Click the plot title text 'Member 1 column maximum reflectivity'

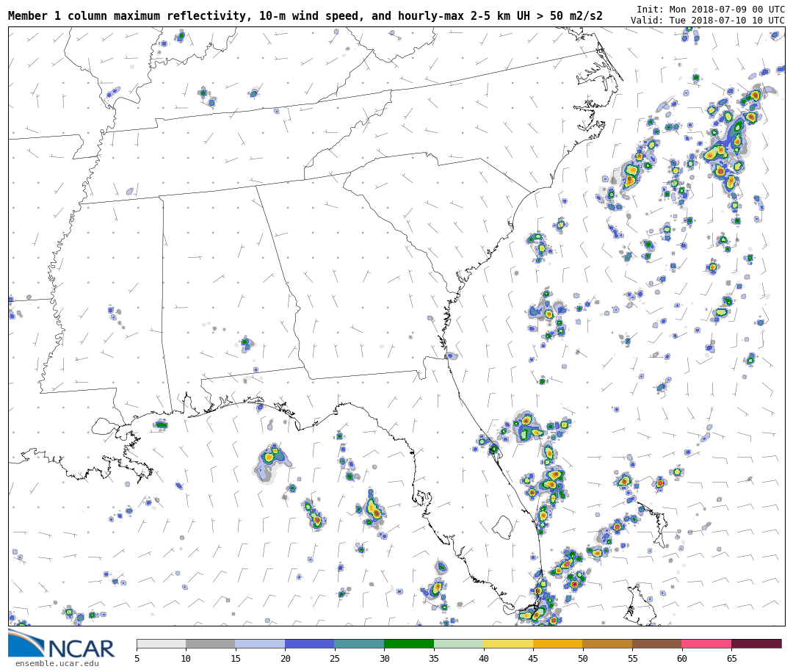pos(128,15)
